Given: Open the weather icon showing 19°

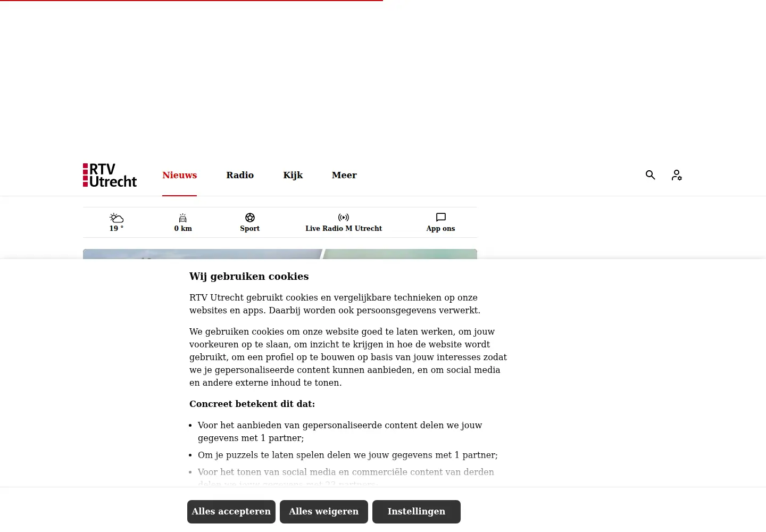Looking at the screenshot, I should (116, 218).
